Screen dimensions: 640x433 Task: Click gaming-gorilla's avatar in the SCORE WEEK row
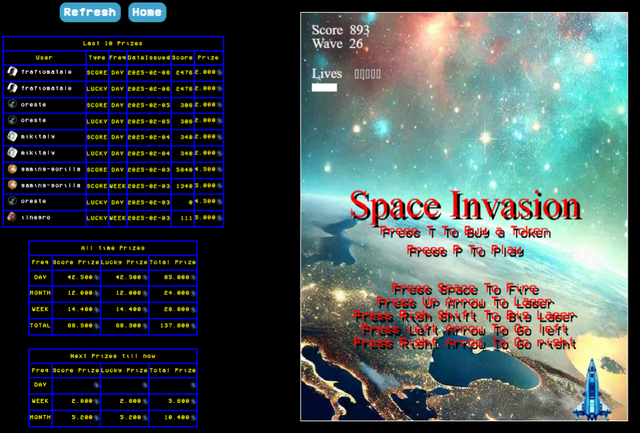click(12, 185)
